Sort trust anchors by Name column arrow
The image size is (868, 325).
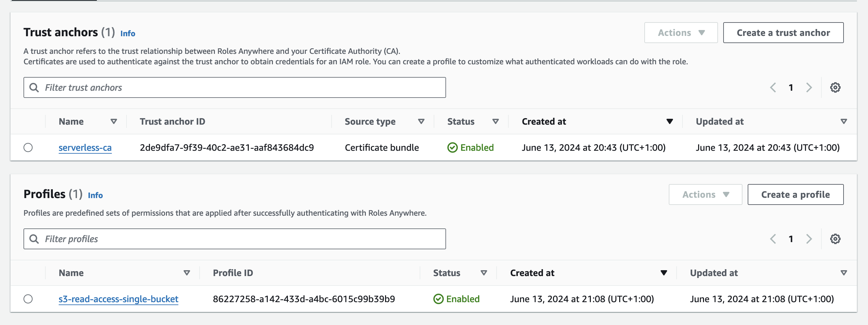pos(114,121)
